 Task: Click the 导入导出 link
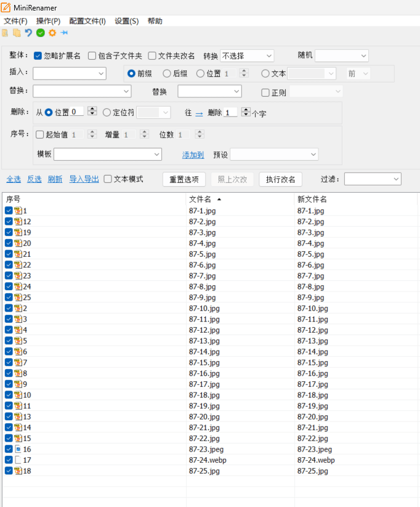pos(84,179)
